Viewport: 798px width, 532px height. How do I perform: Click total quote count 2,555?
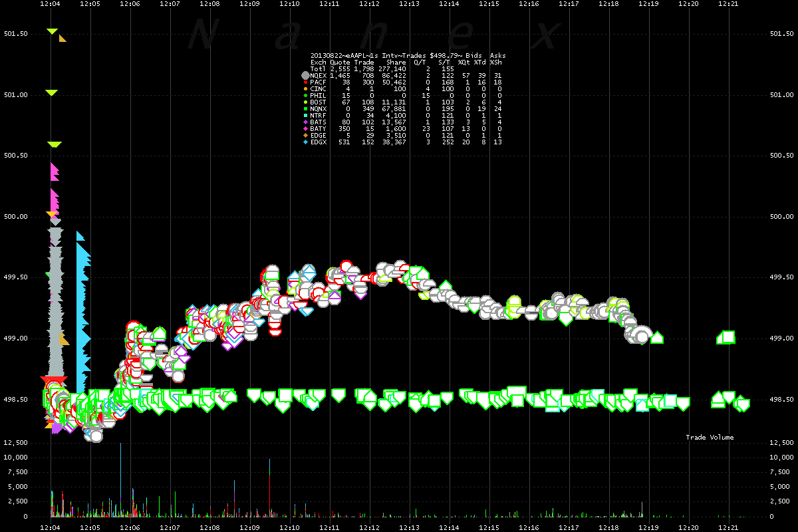tap(340, 69)
